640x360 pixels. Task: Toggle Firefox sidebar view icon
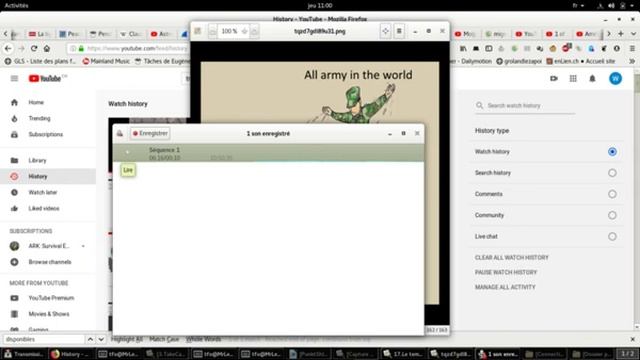[x=489, y=49]
